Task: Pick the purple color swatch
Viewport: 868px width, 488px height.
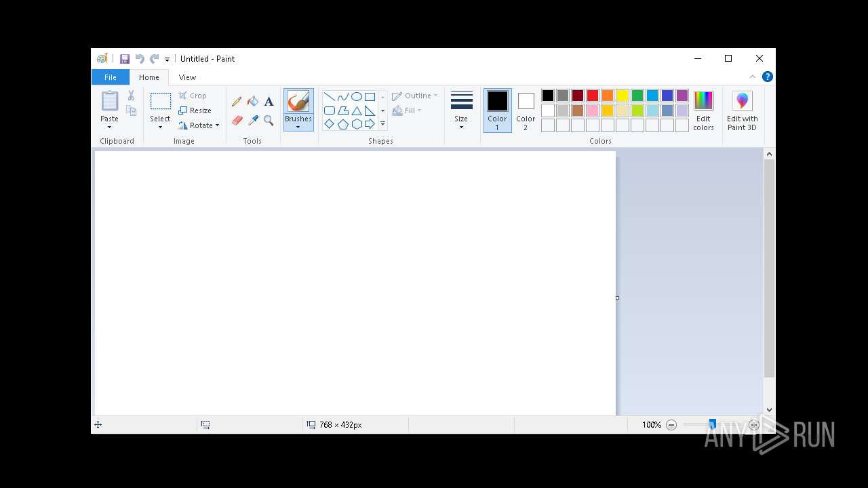Action: point(682,96)
